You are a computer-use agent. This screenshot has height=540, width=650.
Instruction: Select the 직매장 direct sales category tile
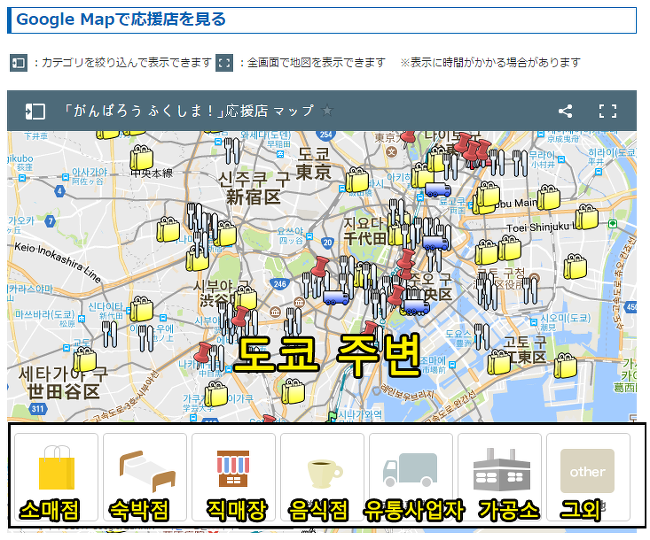pos(233,477)
